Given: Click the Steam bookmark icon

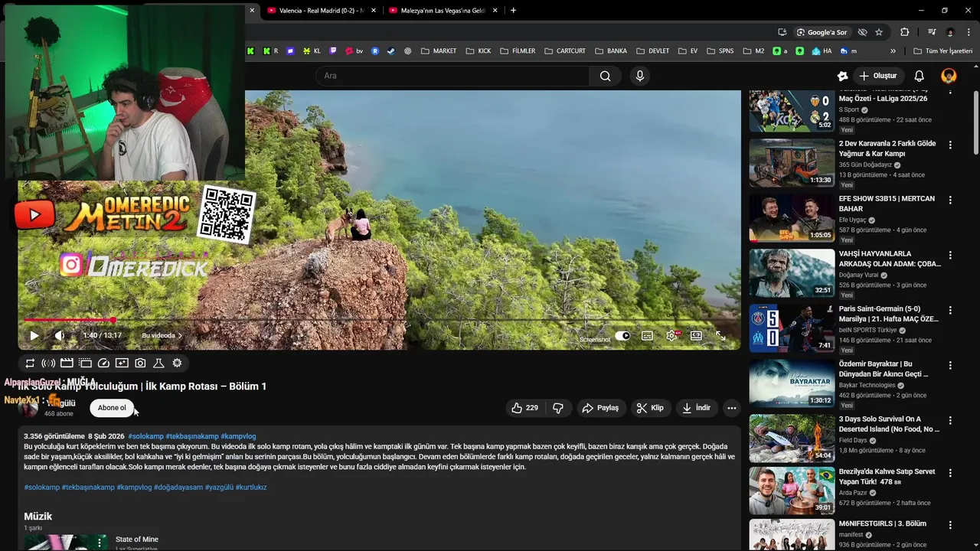Looking at the screenshot, I should [390, 51].
